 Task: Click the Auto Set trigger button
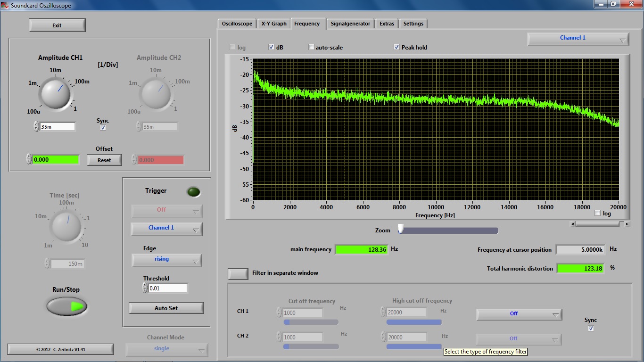pyautogui.click(x=166, y=308)
